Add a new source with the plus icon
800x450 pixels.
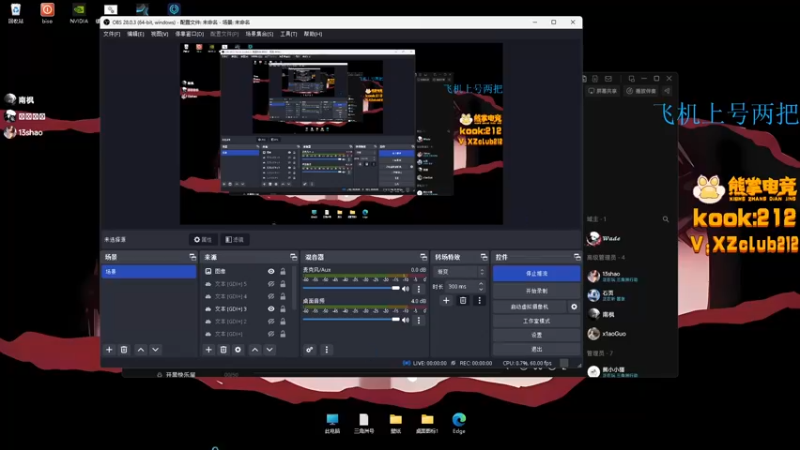208,349
